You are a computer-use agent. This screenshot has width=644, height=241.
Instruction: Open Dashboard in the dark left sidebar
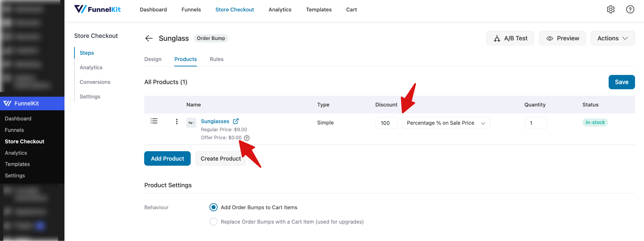click(18, 118)
